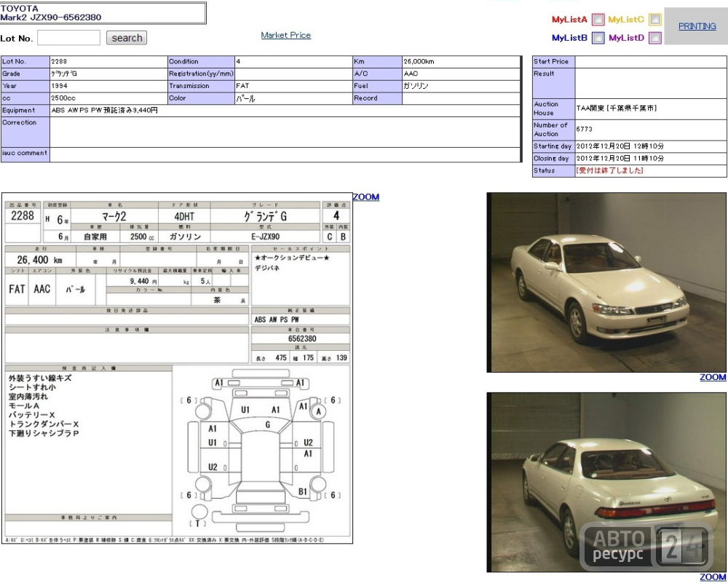728x586 pixels.
Task: Open the Market Price link
Action: 285,35
